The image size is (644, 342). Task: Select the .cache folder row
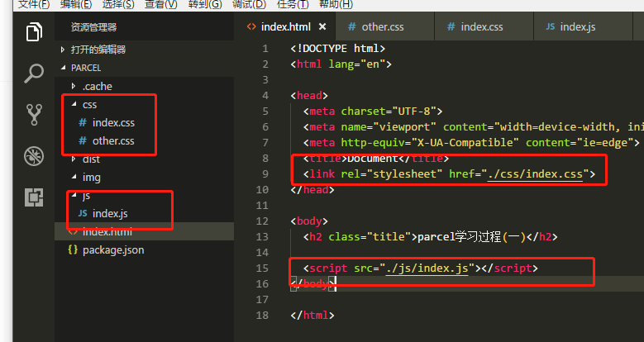pyautogui.click(x=144, y=86)
